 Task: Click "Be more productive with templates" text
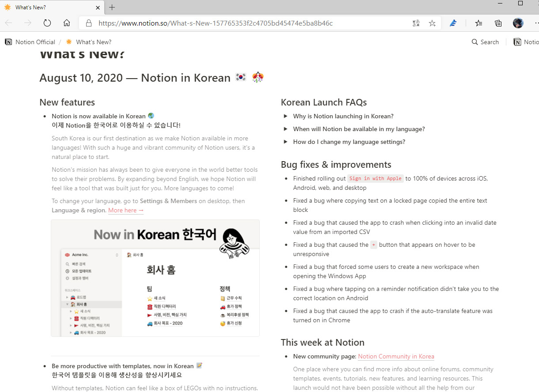pos(122,366)
